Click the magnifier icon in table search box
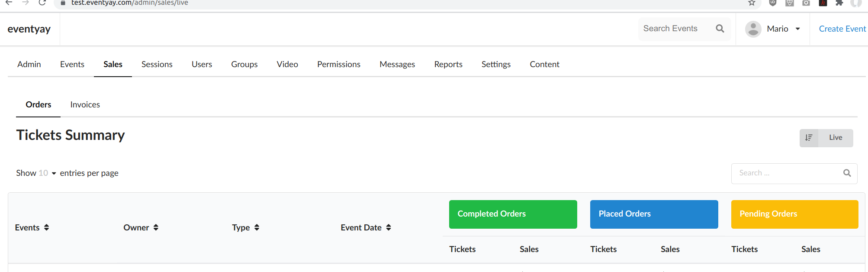Viewport: 868px width, 272px height. click(847, 173)
